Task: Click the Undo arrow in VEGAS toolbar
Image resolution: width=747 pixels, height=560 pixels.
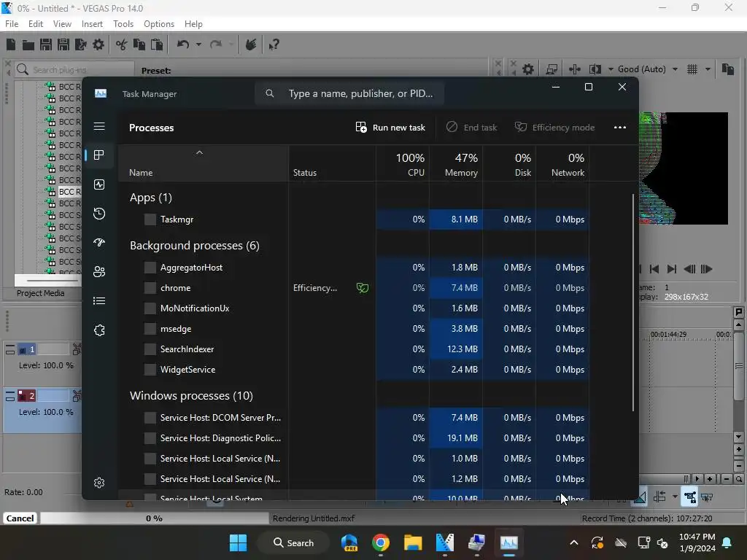Action: pyautogui.click(x=183, y=44)
